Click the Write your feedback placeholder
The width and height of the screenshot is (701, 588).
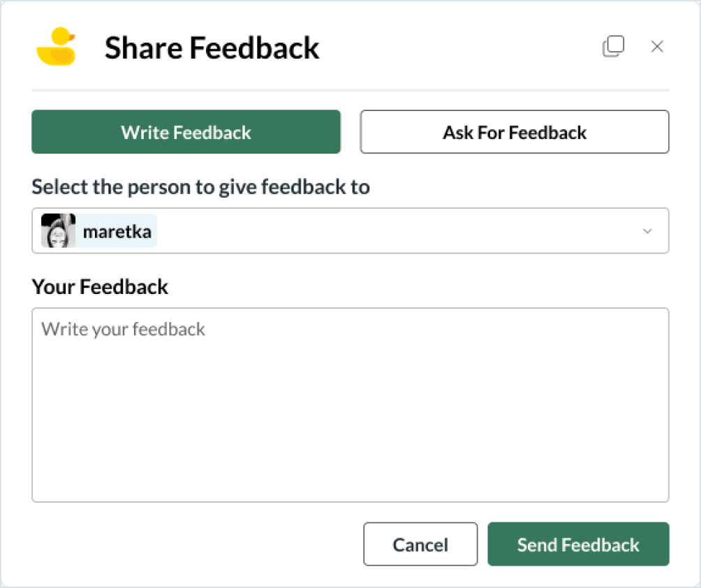click(123, 329)
